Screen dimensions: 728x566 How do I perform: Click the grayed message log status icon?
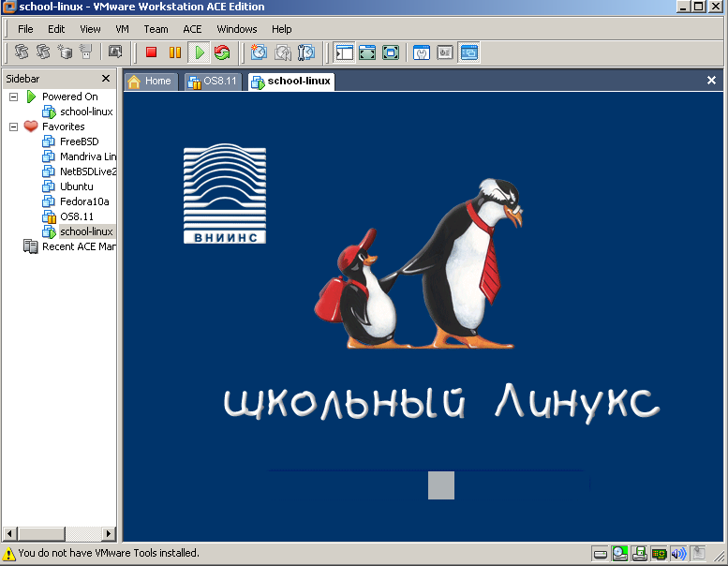click(698, 554)
